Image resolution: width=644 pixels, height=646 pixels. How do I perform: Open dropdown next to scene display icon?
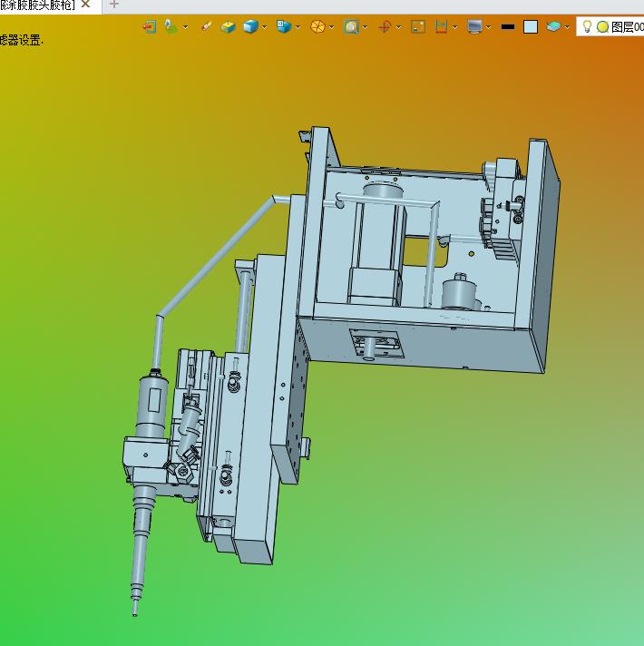[x=186, y=27]
